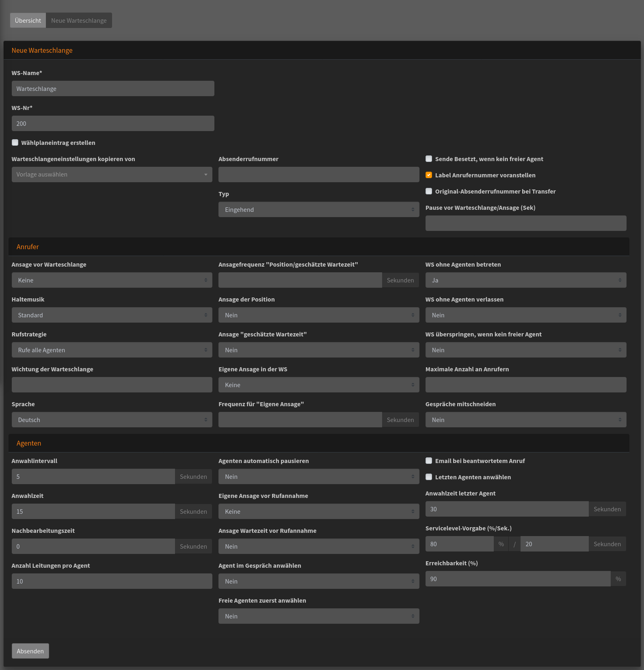Focus the Absenderrufnummer text field

[x=318, y=175]
